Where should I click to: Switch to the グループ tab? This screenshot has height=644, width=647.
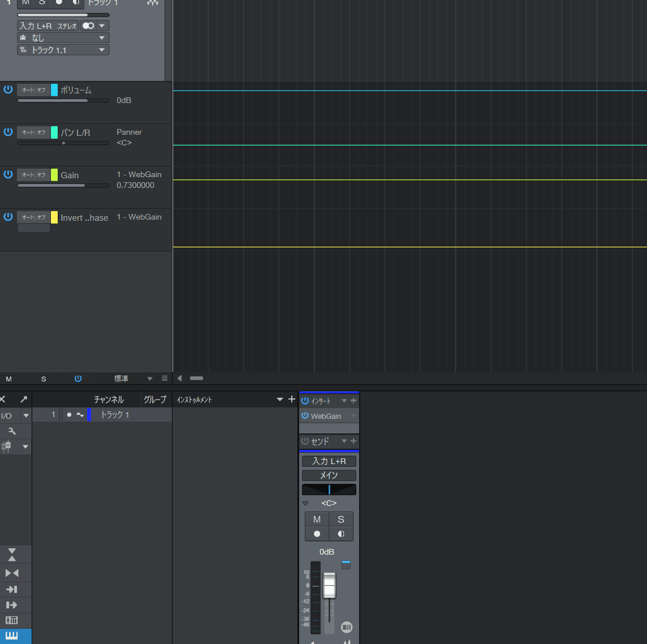(x=155, y=400)
